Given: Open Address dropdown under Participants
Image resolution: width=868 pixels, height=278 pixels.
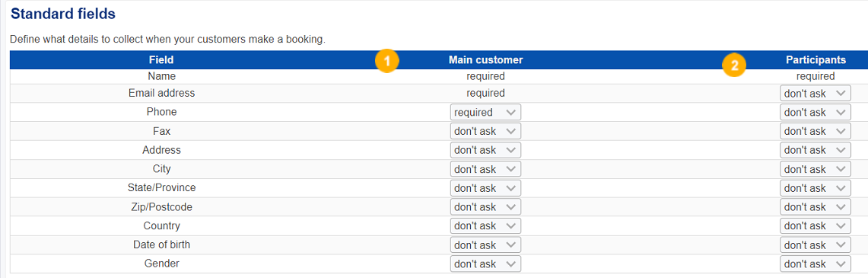Looking at the screenshot, I should (x=816, y=150).
